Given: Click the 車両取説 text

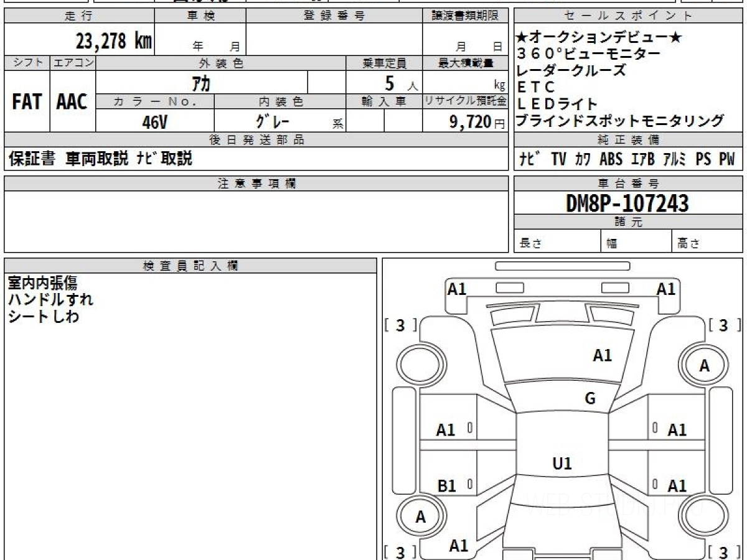Looking at the screenshot, I should 96,159.
